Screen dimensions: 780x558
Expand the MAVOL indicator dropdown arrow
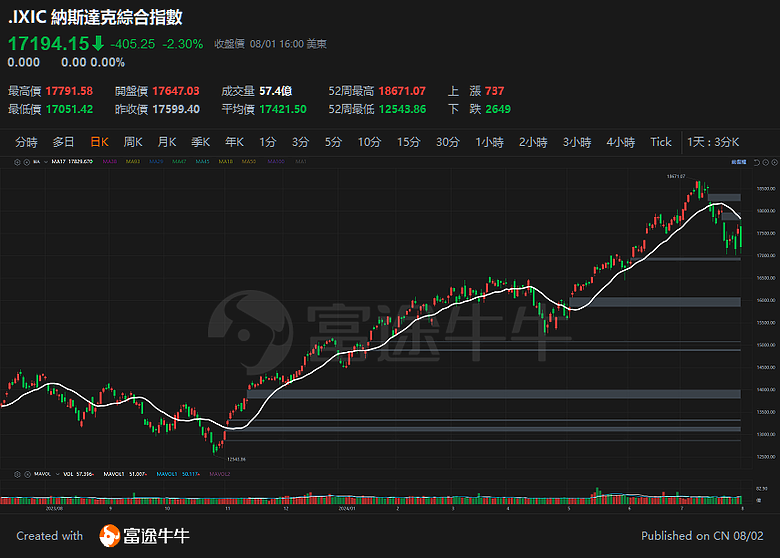point(57,474)
